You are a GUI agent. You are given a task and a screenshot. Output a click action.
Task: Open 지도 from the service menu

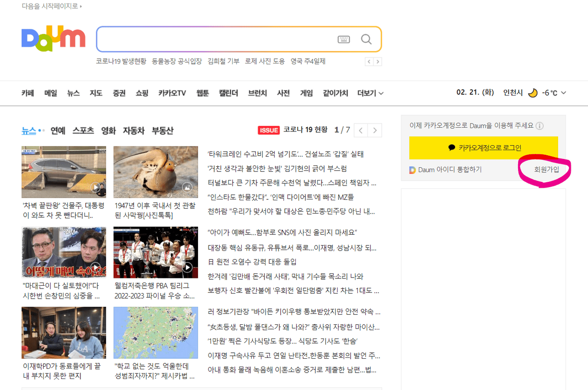click(x=96, y=93)
